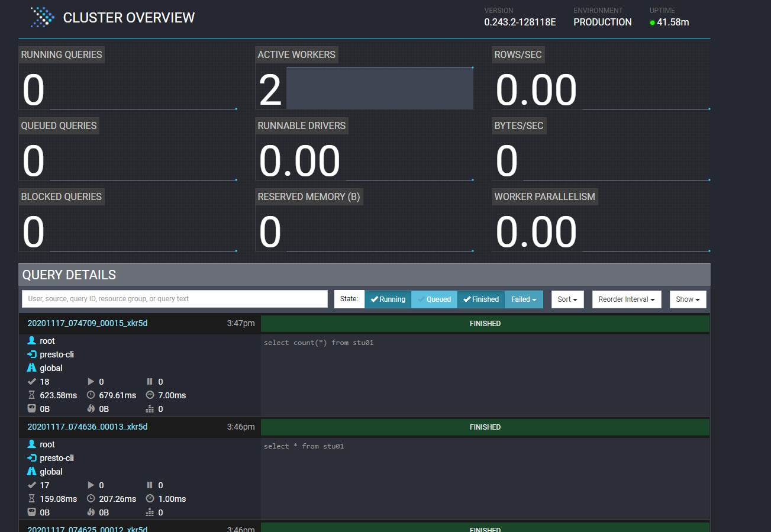Click the WORKER PARALLELISM label
This screenshot has height=532, width=771.
point(545,196)
